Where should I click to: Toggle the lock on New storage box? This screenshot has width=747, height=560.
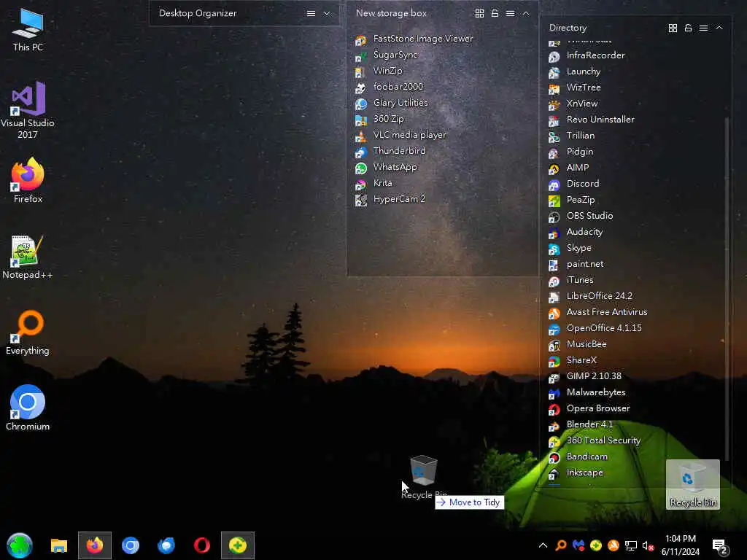495,13
